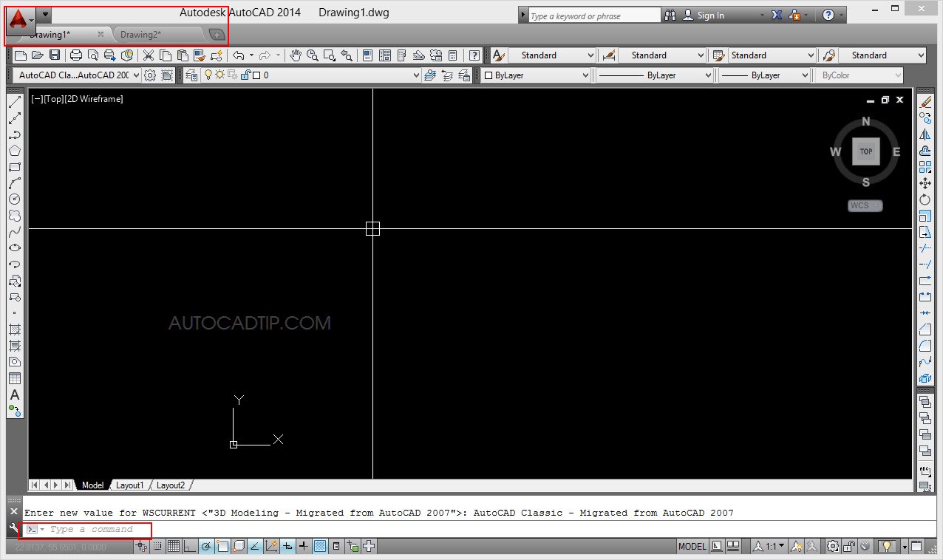This screenshot has width=943, height=560.
Task: Click the Zoom Realtime icon
Action: pyautogui.click(x=313, y=55)
